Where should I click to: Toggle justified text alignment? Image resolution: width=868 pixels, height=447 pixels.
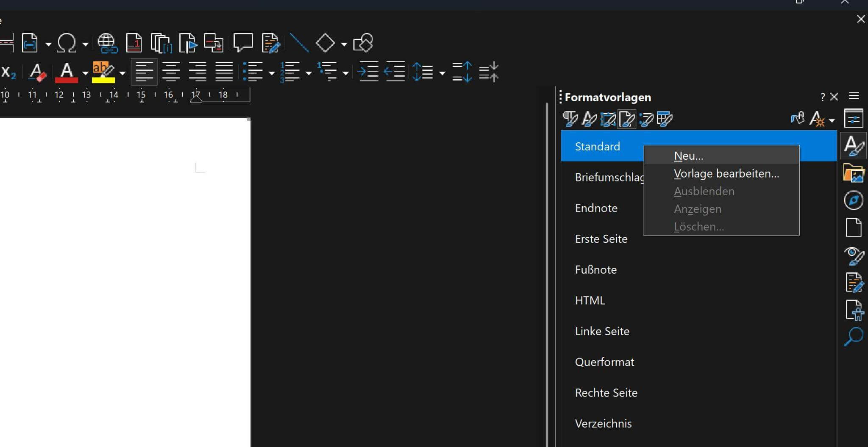(x=224, y=72)
